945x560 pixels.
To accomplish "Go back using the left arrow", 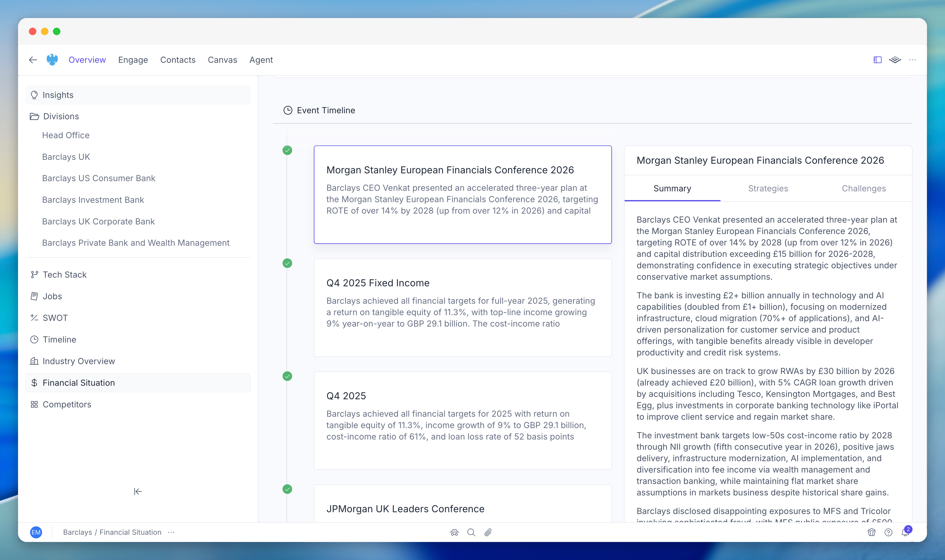I will (x=33, y=59).
